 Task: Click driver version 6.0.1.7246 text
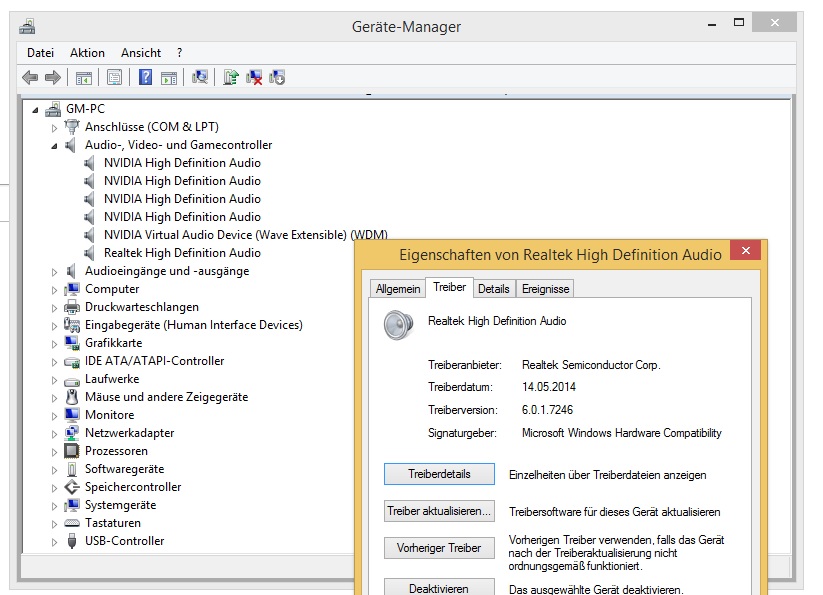point(547,410)
